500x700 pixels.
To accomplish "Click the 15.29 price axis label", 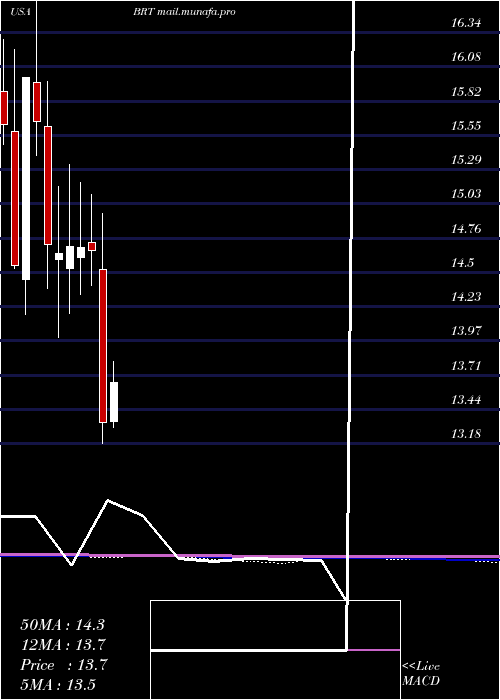I will click(466, 160).
